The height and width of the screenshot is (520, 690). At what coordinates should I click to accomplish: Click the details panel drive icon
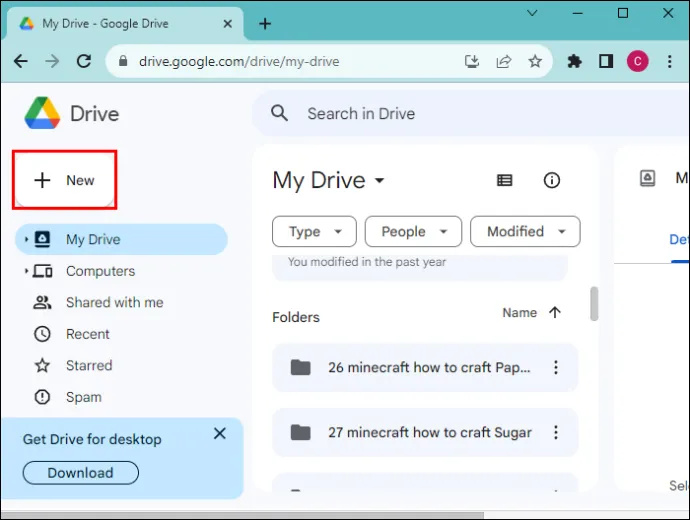click(647, 178)
